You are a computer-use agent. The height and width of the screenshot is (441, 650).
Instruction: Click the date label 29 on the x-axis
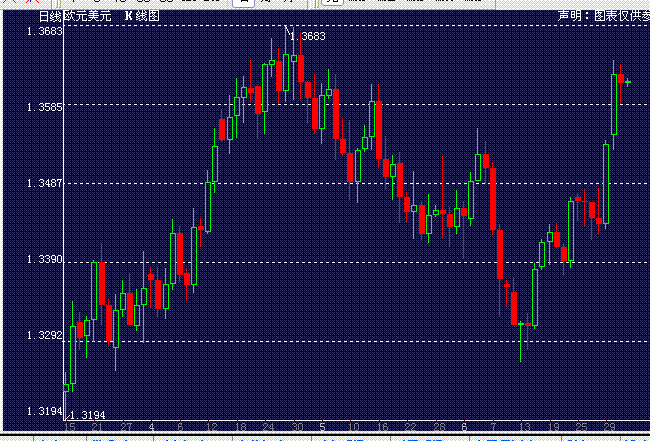pos(609,427)
